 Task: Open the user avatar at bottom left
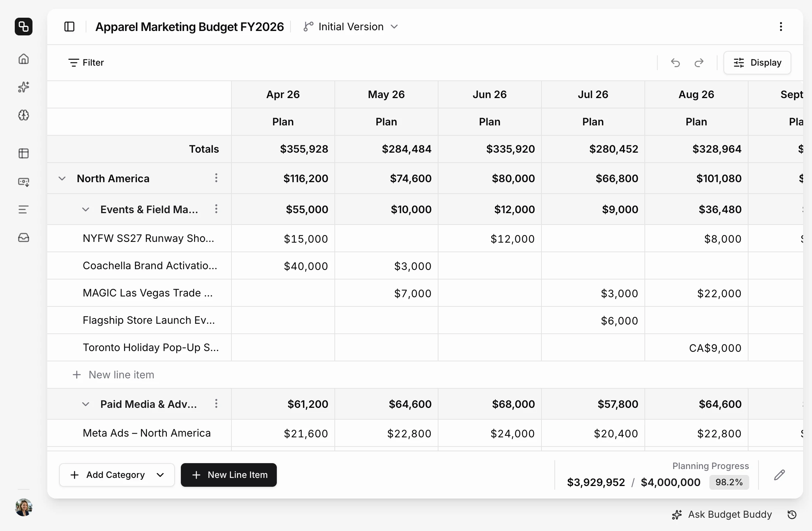[x=24, y=507]
